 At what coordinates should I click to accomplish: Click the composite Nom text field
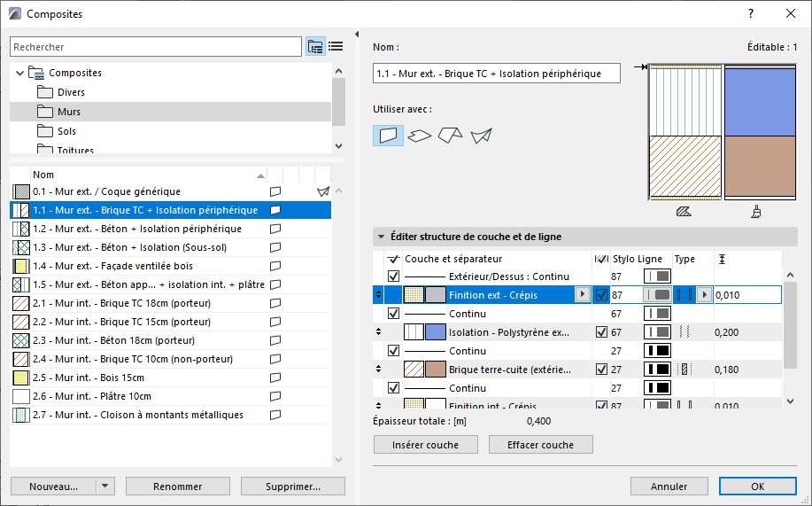coord(497,74)
